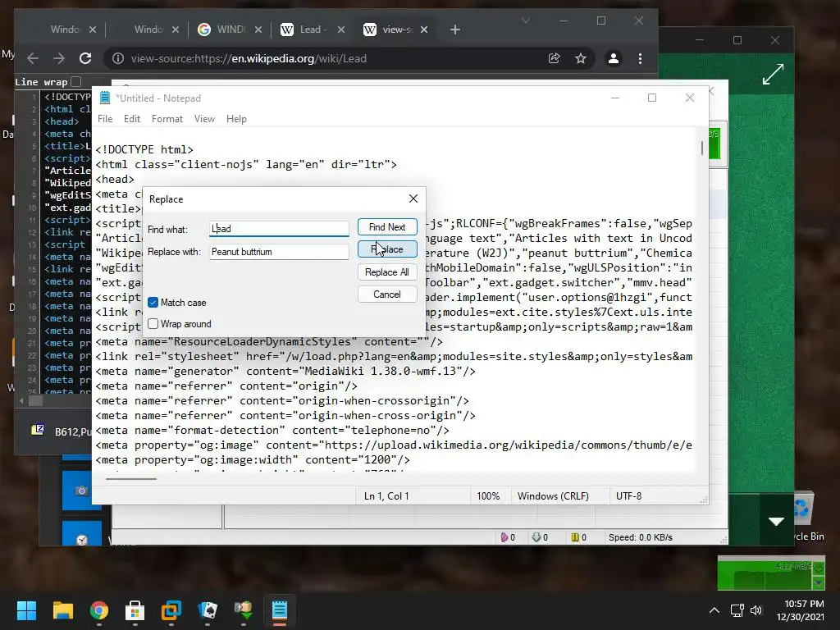Open the Chrome three-dot menu

[x=640, y=58]
